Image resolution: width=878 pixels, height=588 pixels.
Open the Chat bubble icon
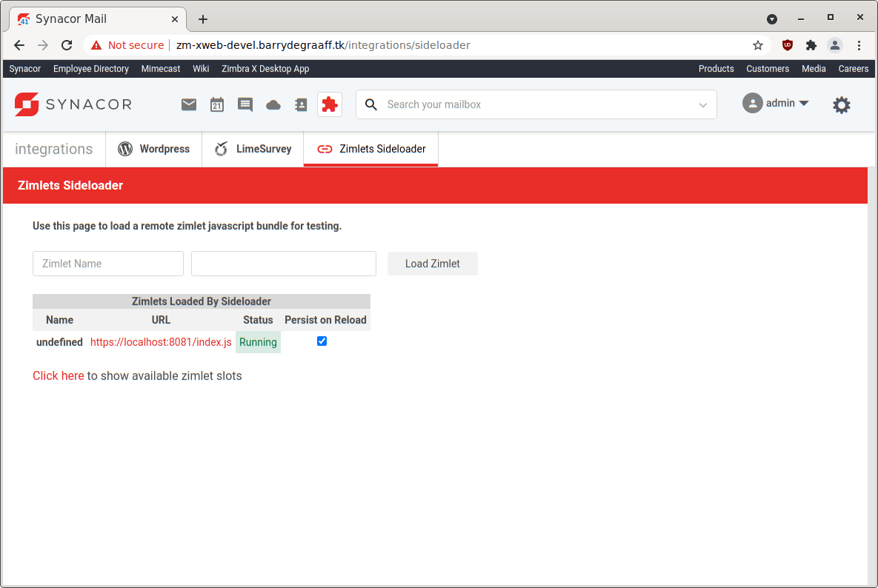coord(245,104)
